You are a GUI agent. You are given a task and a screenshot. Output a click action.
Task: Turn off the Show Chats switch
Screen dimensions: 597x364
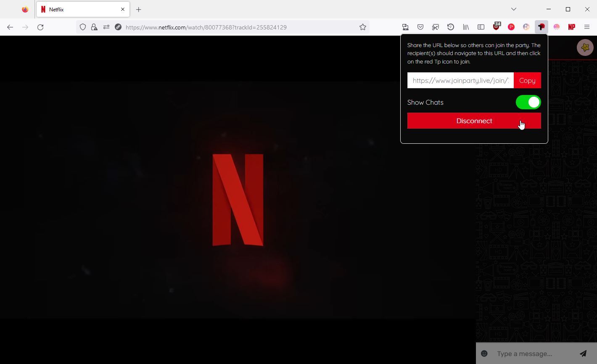click(x=528, y=102)
